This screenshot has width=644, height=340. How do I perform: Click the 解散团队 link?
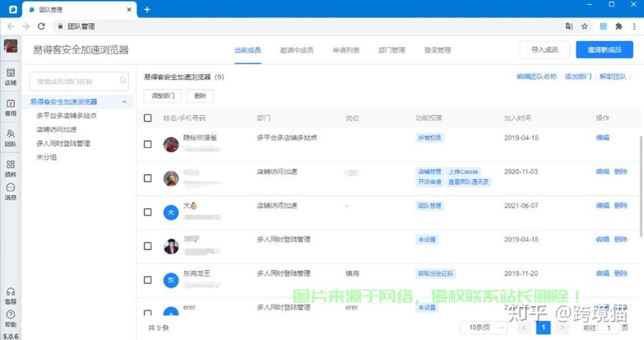pyautogui.click(x=613, y=76)
